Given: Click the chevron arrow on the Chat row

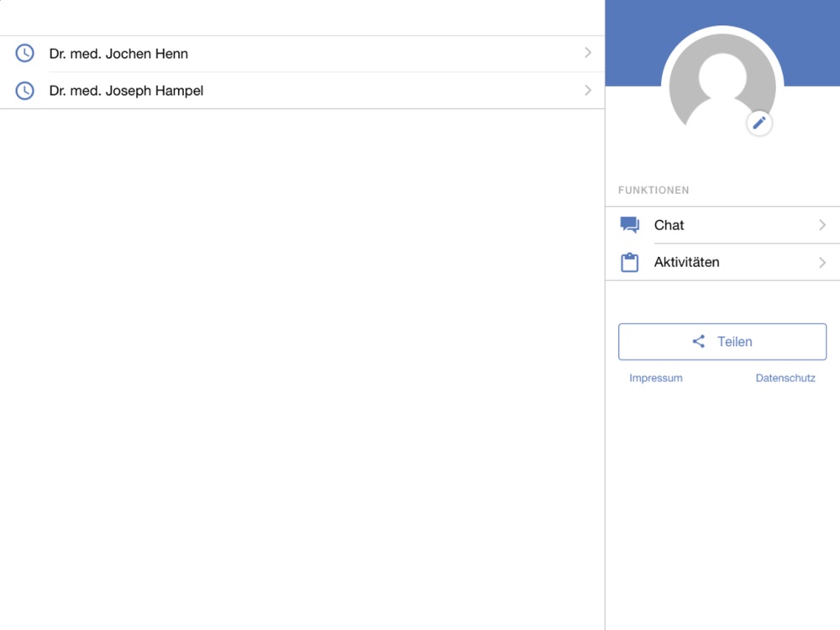Looking at the screenshot, I should coord(822,225).
